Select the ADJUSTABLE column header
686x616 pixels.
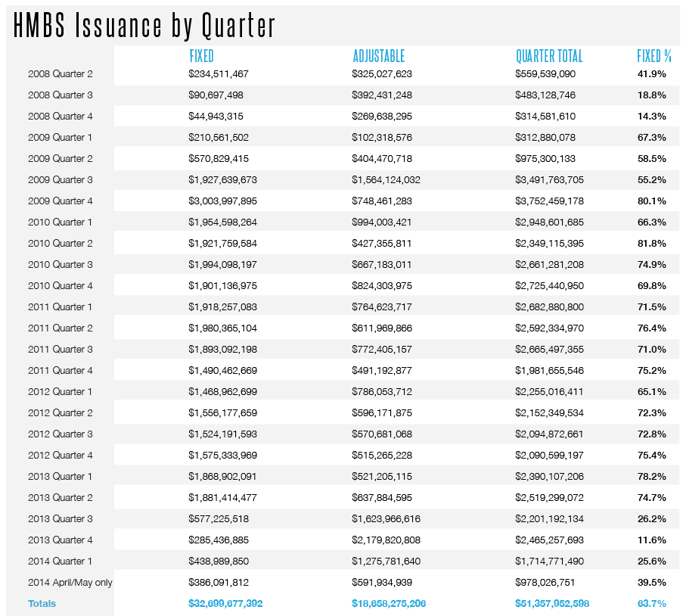click(x=379, y=56)
